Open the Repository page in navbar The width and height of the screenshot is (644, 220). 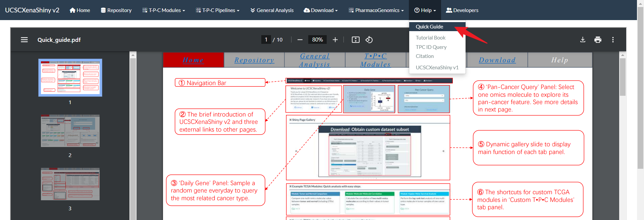(x=116, y=10)
